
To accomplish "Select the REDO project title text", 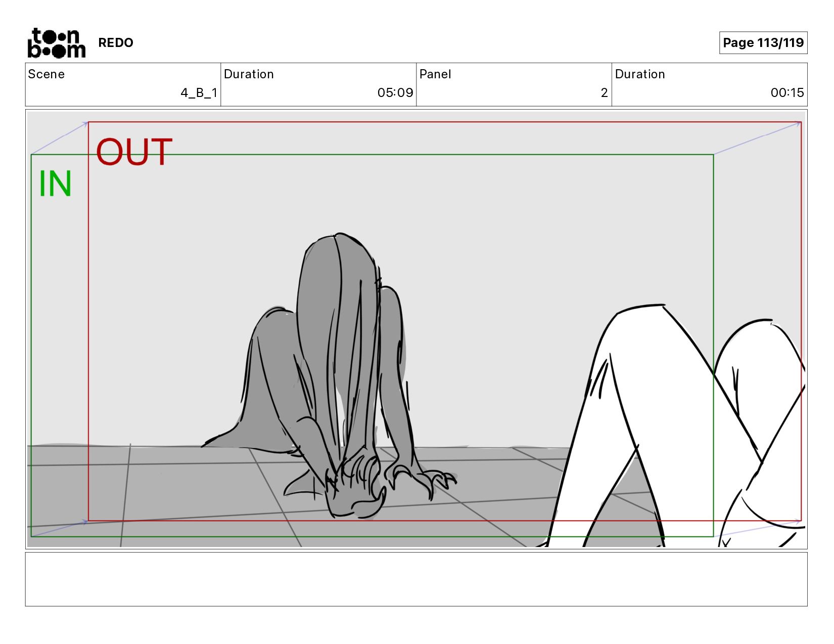I will coord(116,43).
